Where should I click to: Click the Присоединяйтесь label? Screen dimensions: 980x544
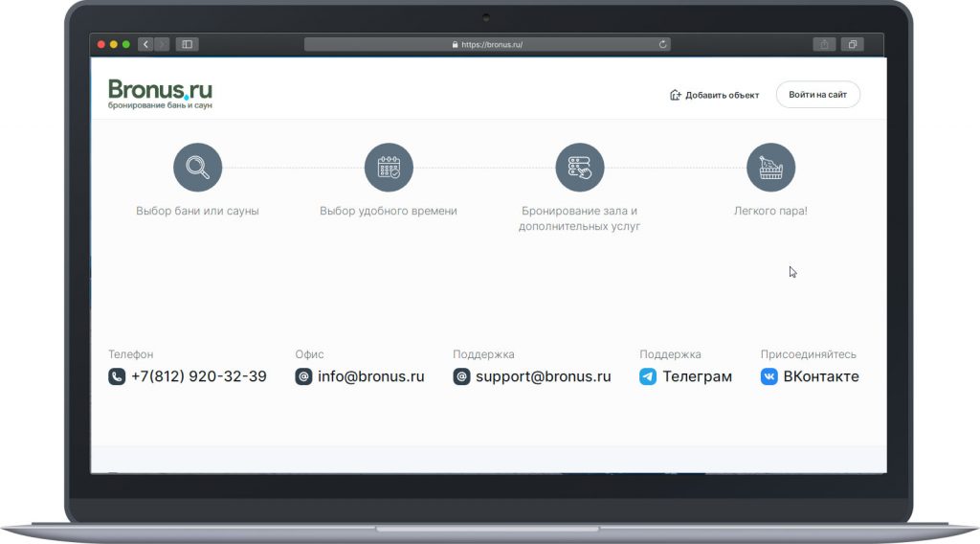point(808,354)
